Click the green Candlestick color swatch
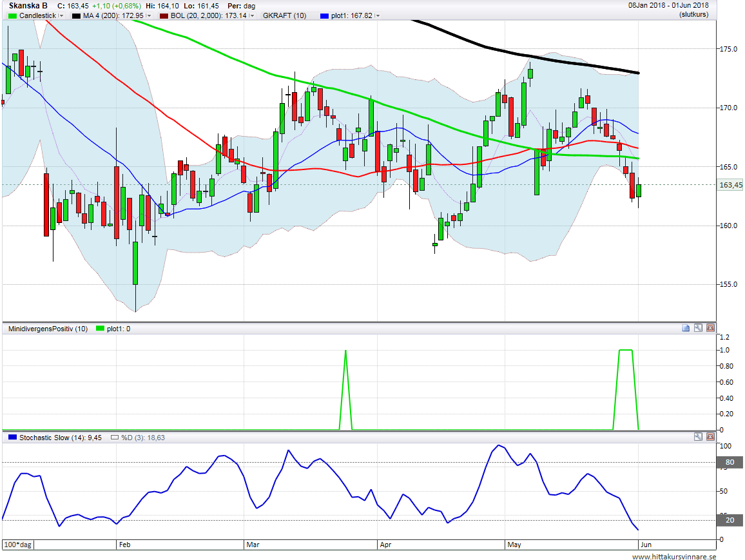 pos(12,15)
